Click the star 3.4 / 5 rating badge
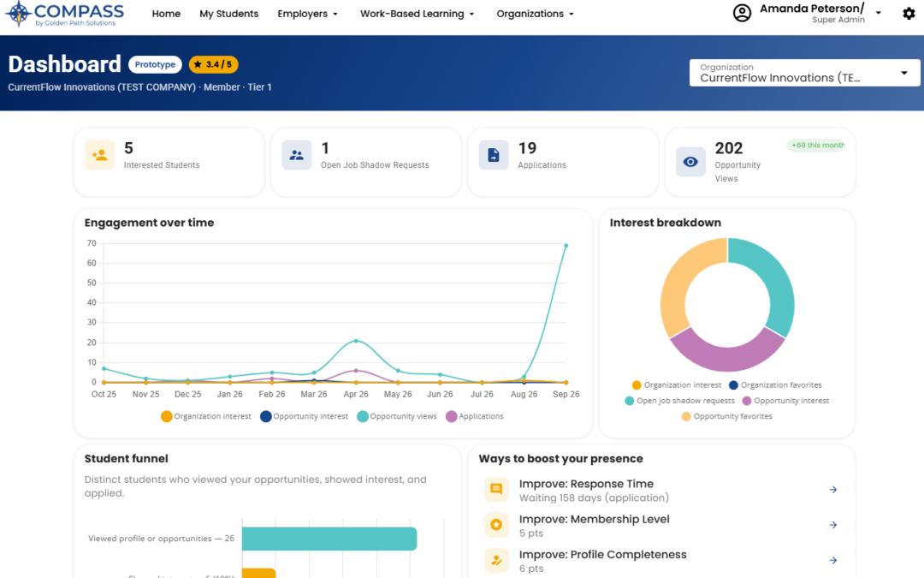This screenshot has width=924, height=578. click(x=213, y=64)
